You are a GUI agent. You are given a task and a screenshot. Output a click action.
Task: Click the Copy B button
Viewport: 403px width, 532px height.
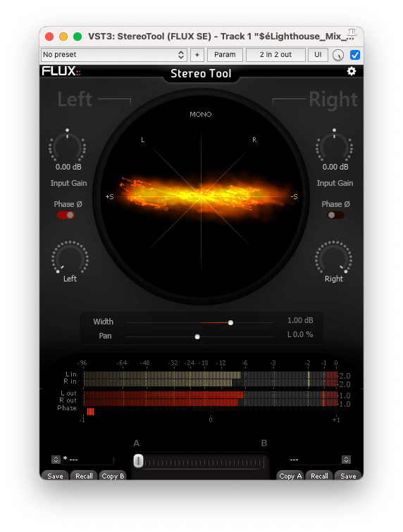pyautogui.click(x=113, y=476)
